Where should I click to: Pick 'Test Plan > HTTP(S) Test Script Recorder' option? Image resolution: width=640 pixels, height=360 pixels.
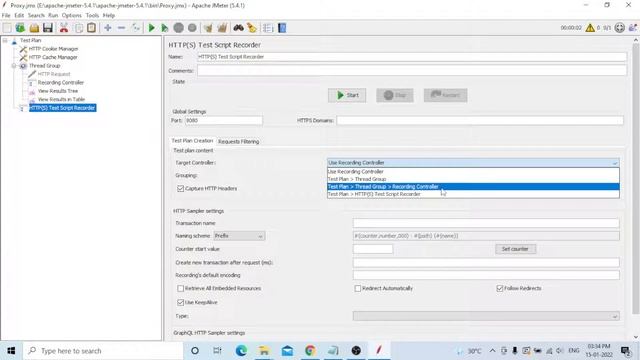473,194
